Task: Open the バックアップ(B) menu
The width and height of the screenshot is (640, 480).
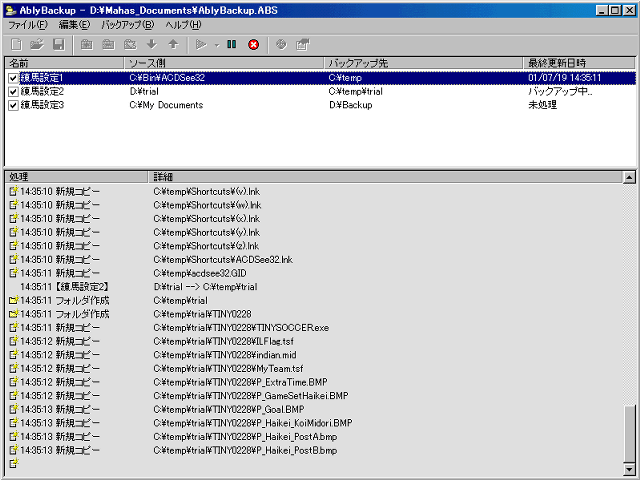Action: tap(127, 25)
